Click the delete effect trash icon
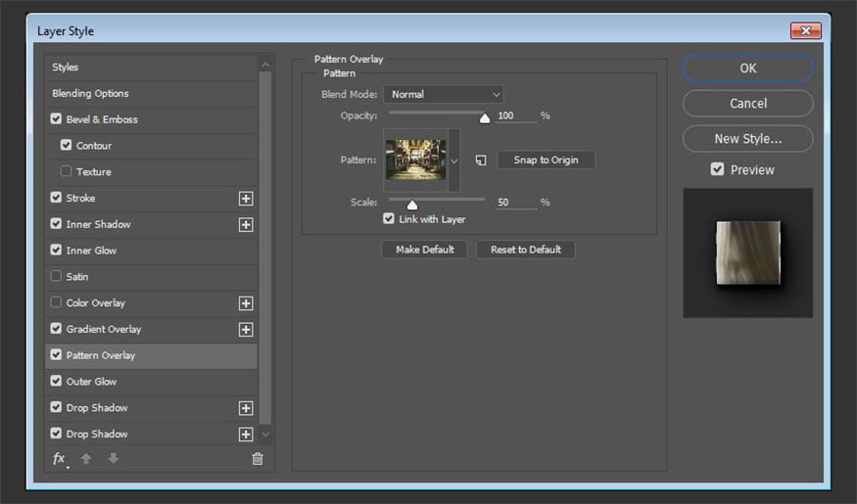 (258, 458)
